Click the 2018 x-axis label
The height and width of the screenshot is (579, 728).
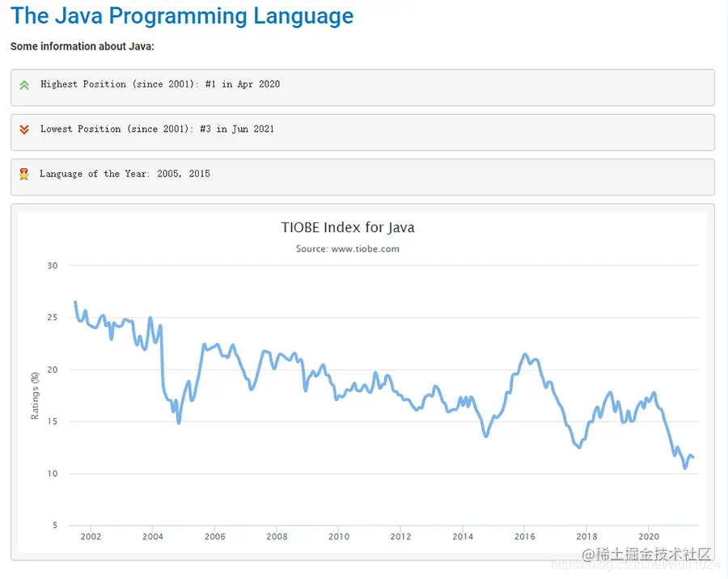click(x=587, y=537)
